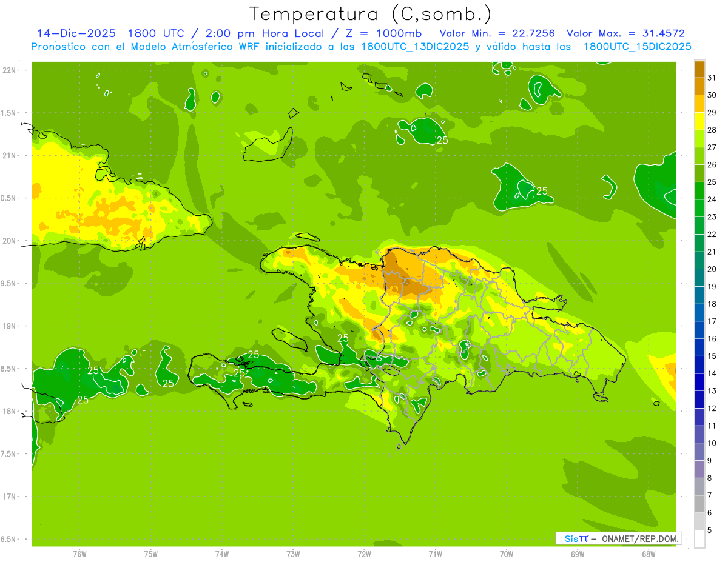Image resolution: width=728 pixels, height=562 pixels.
Task: Select the blue legend swatch labeled 15
Action: point(699,347)
